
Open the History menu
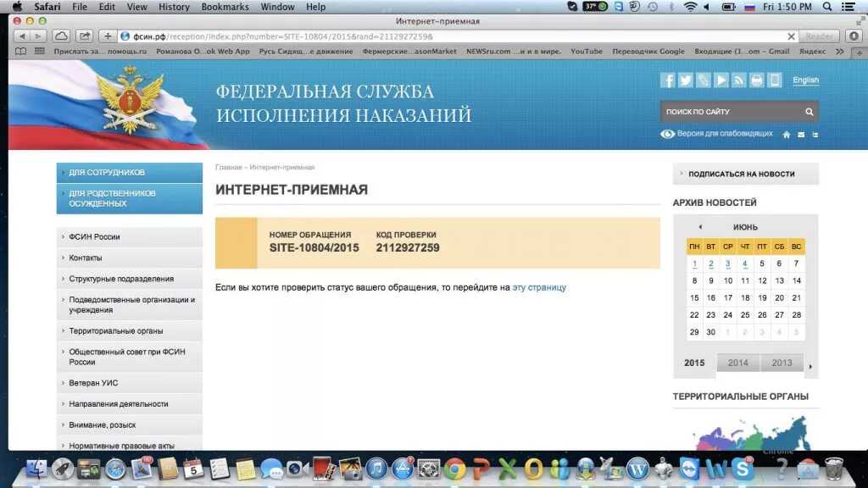point(174,7)
